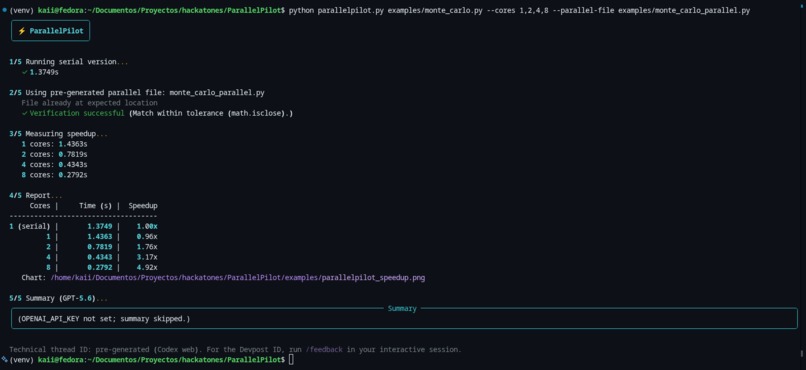Open the parallelpilot_speedup.png chart path

(237, 278)
